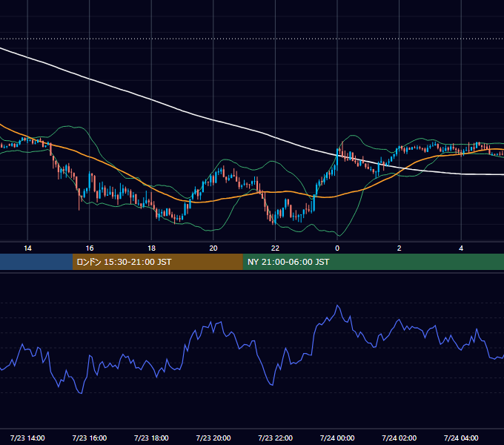This screenshot has width=504, height=445.
Task: Select the 14 hour label on the price chart axis
Action: click(x=27, y=248)
